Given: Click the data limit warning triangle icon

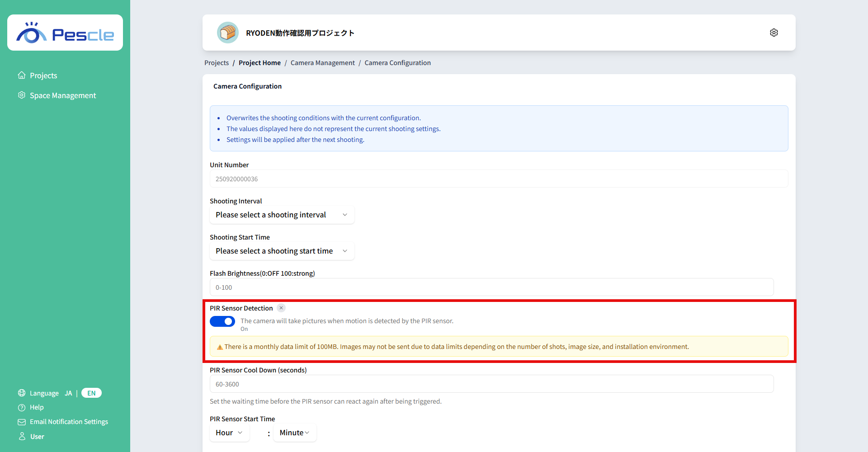Looking at the screenshot, I should (220, 347).
